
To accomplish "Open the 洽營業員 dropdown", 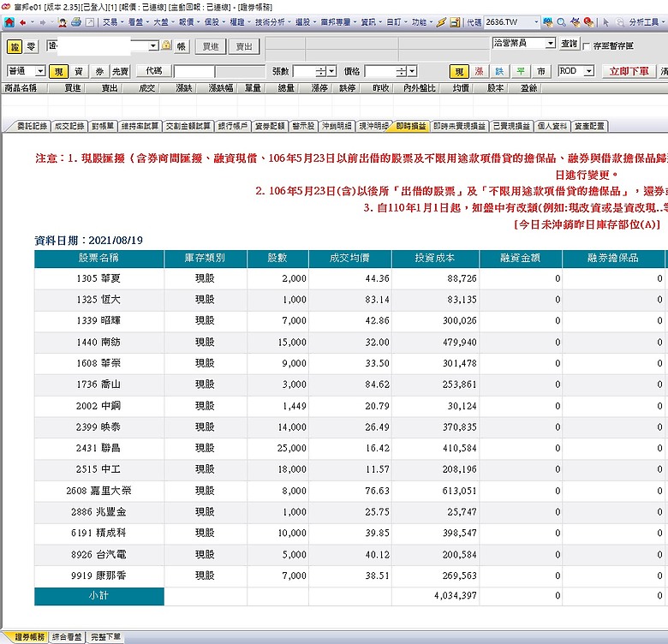I will tap(551, 43).
